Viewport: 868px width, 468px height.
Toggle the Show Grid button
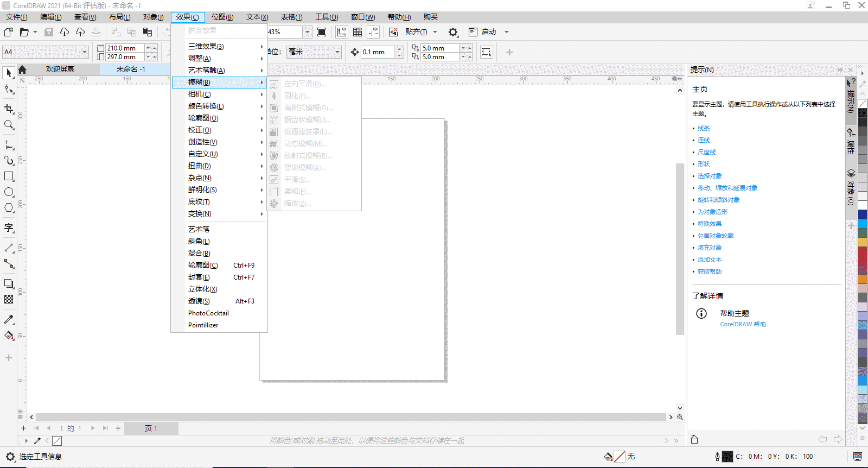358,32
